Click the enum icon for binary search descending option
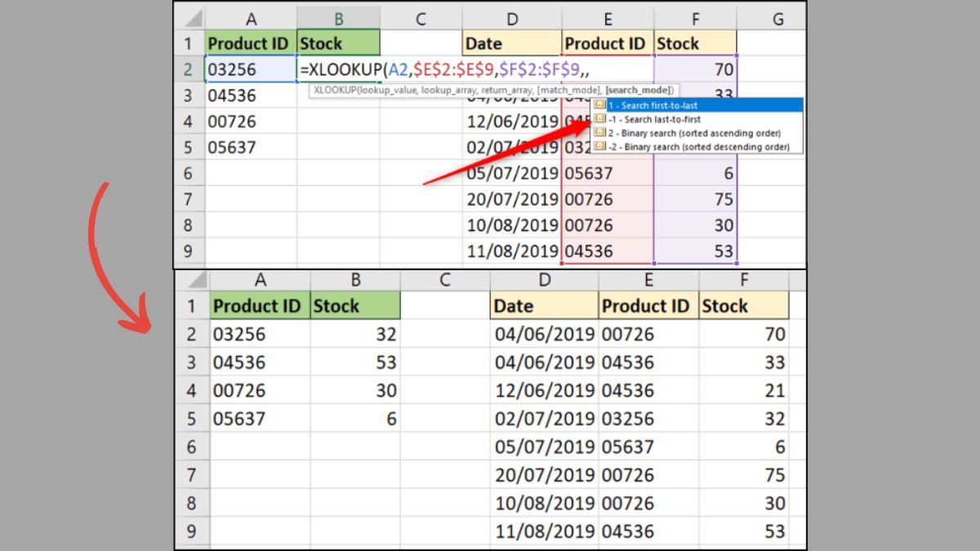The image size is (980, 551). [x=600, y=146]
